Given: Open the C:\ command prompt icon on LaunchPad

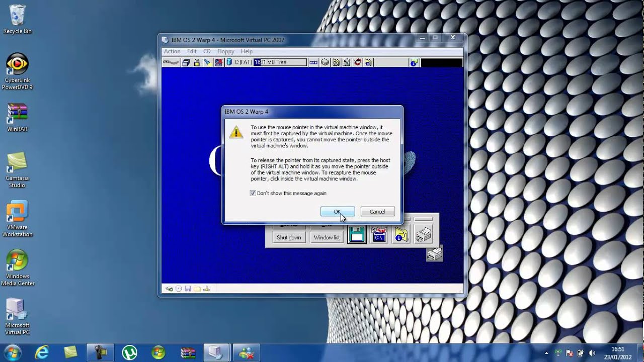Looking at the screenshot, I should pyautogui.click(x=379, y=235).
